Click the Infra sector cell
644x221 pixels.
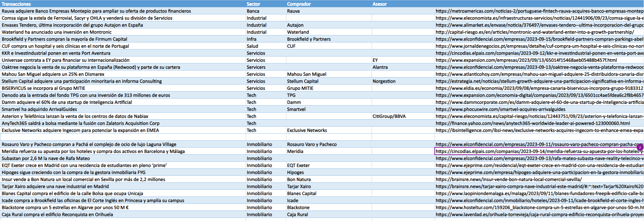pyautogui.click(x=266, y=39)
